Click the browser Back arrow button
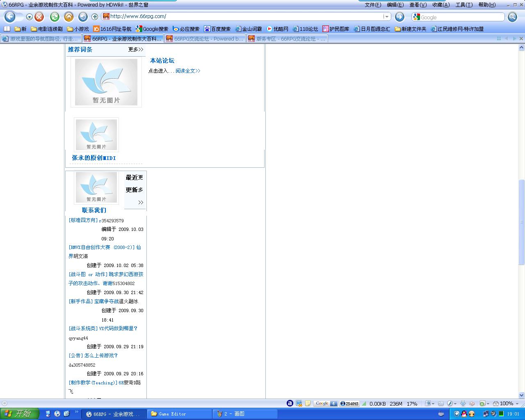This screenshot has width=525, height=420. [10, 17]
